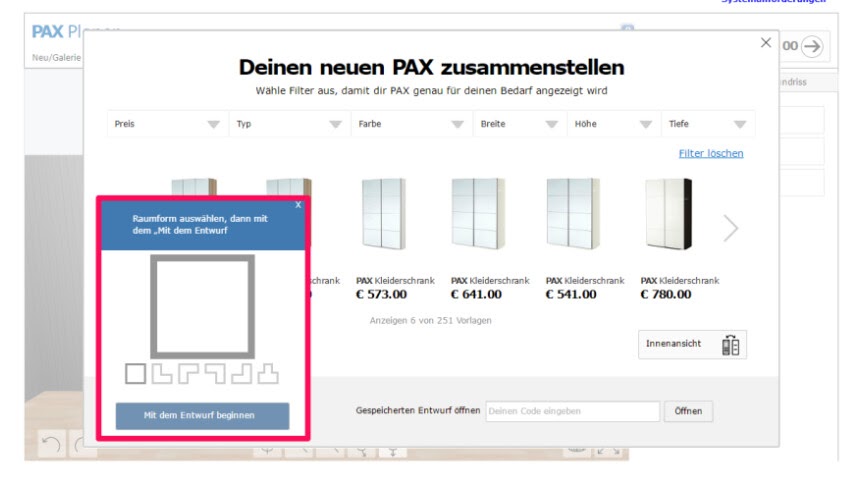This screenshot has height=486, width=864.
Task: Choose room shape with bottom-right corner cut out
Action: [x=188, y=374]
